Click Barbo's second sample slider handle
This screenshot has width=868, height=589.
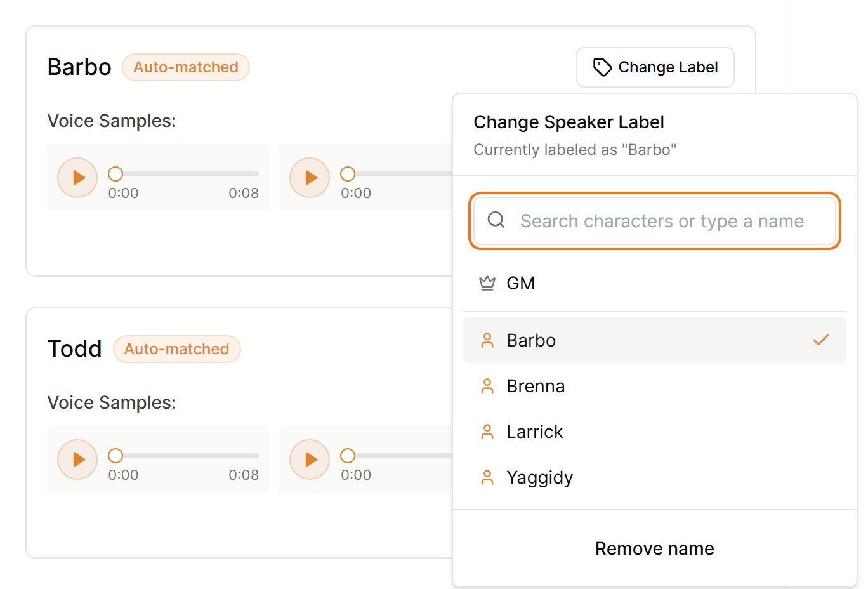coord(348,174)
